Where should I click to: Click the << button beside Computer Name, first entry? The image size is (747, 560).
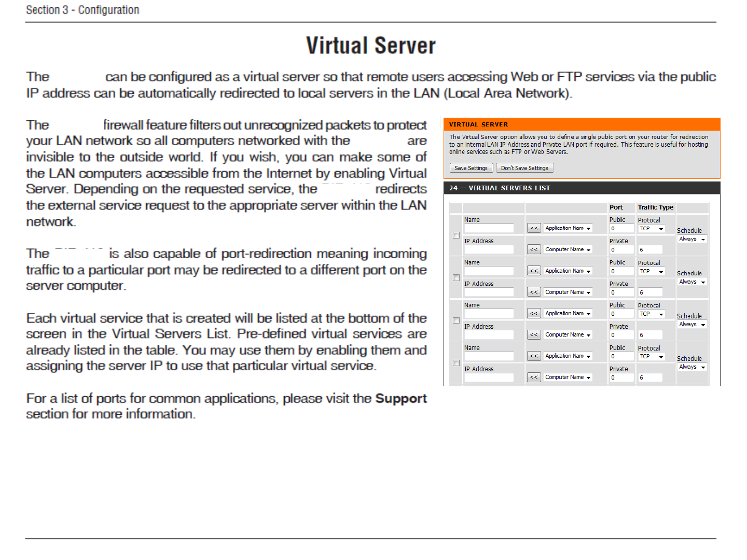tap(534, 249)
